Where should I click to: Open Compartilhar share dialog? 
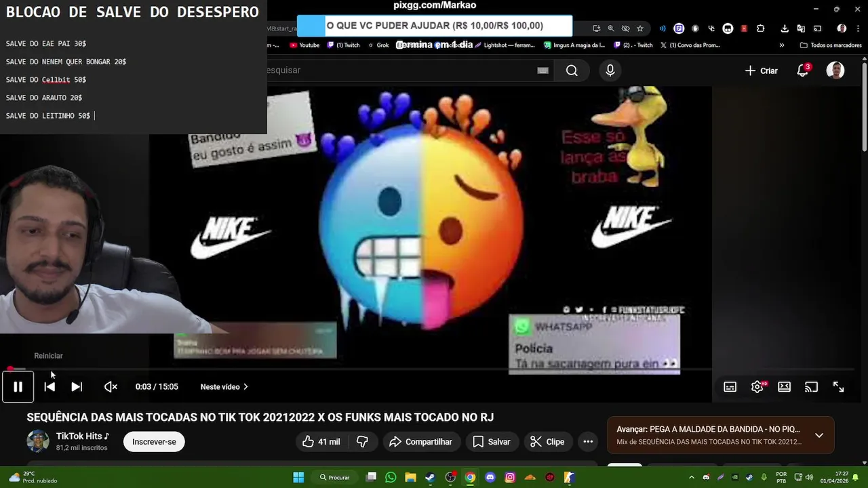421,442
